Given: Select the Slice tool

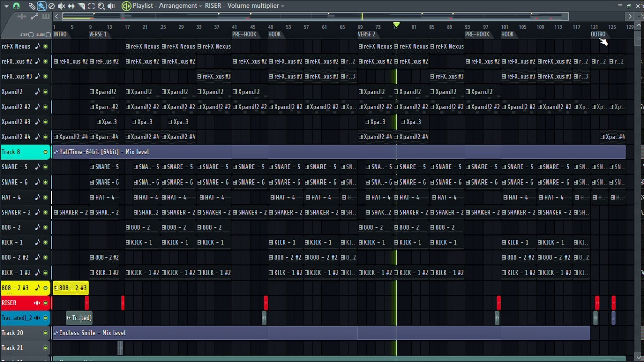Looking at the screenshot, I should [82, 6].
